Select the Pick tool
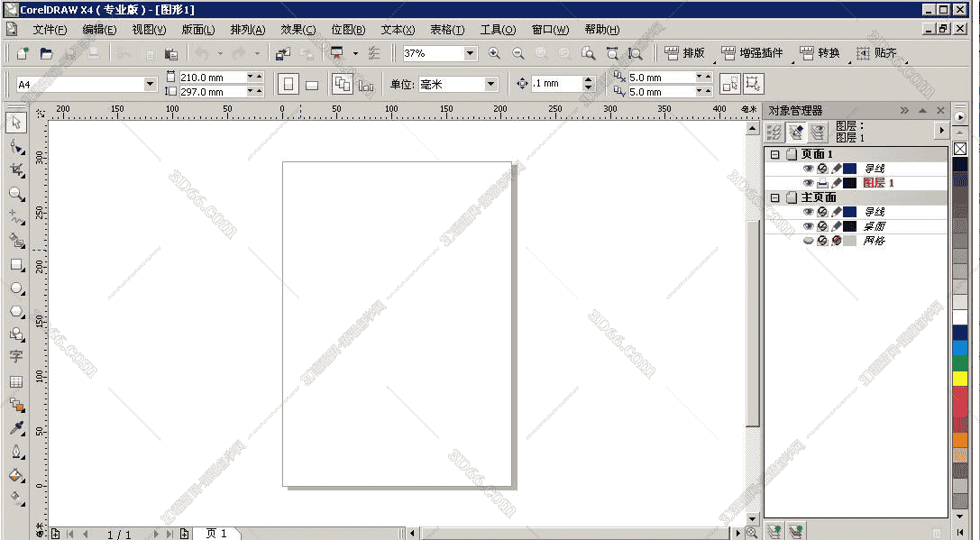 click(x=15, y=124)
